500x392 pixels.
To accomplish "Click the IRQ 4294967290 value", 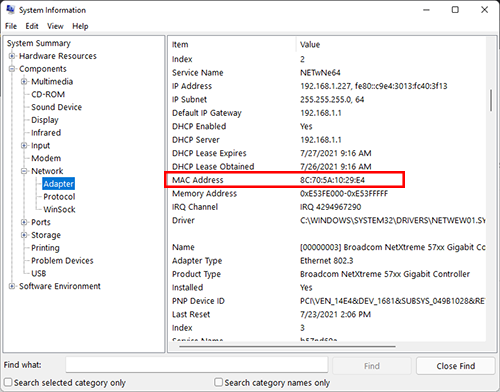I will tap(330, 207).
